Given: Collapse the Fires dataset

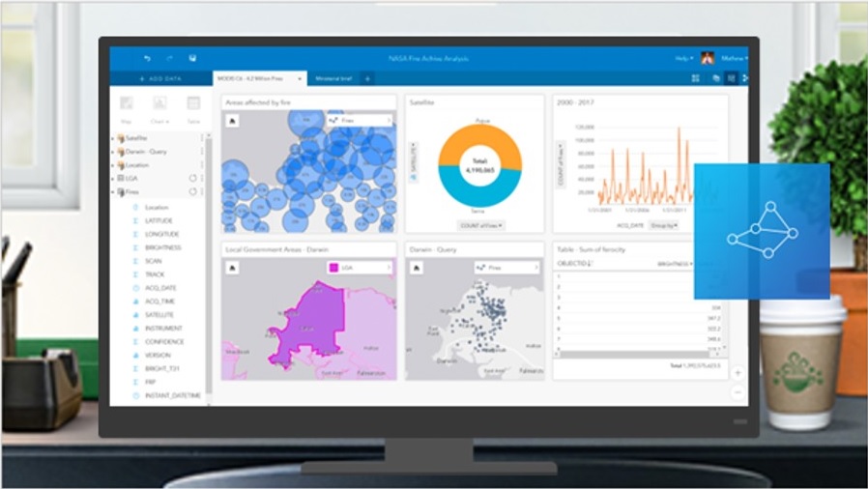Looking at the screenshot, I should pyautogui.click(x=113, y=192).
